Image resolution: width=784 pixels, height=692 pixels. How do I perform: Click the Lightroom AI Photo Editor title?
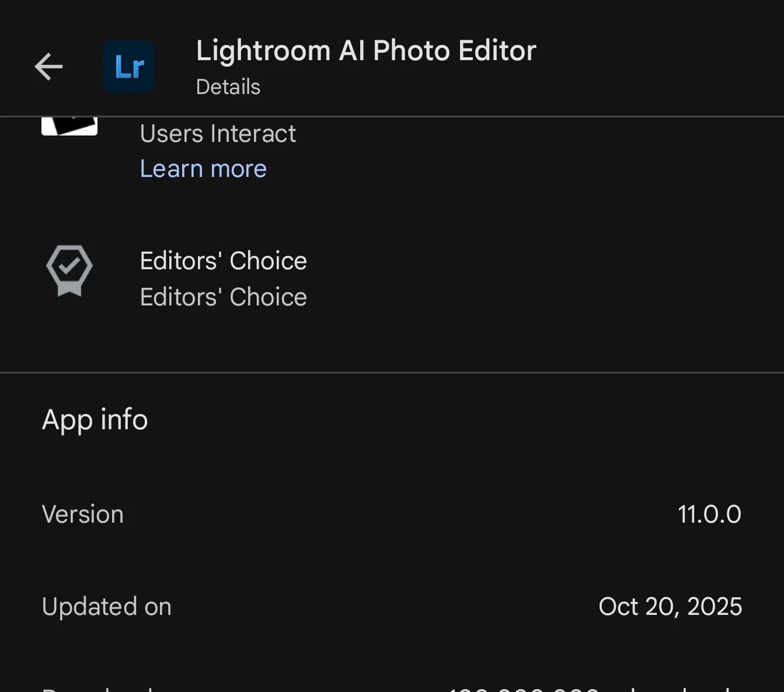(x=366, y=51)
